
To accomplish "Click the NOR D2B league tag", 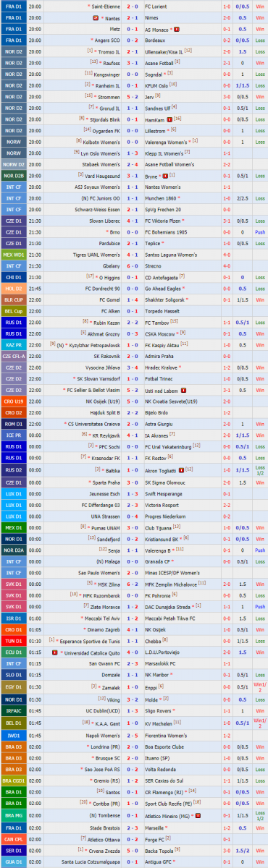I will click(14, 175).
